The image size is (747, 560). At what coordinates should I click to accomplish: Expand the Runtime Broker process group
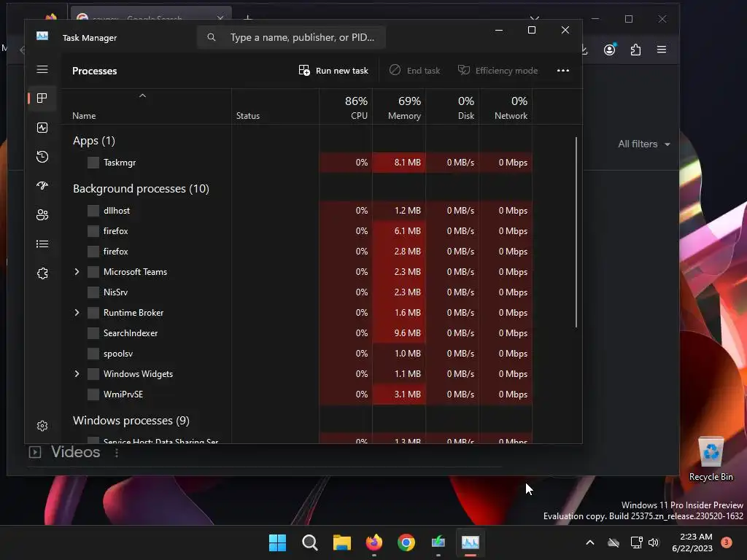click(x=77, y=313)
